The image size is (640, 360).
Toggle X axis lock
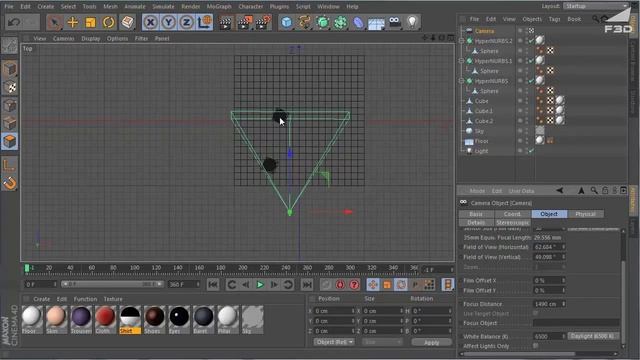pos(151,22)
